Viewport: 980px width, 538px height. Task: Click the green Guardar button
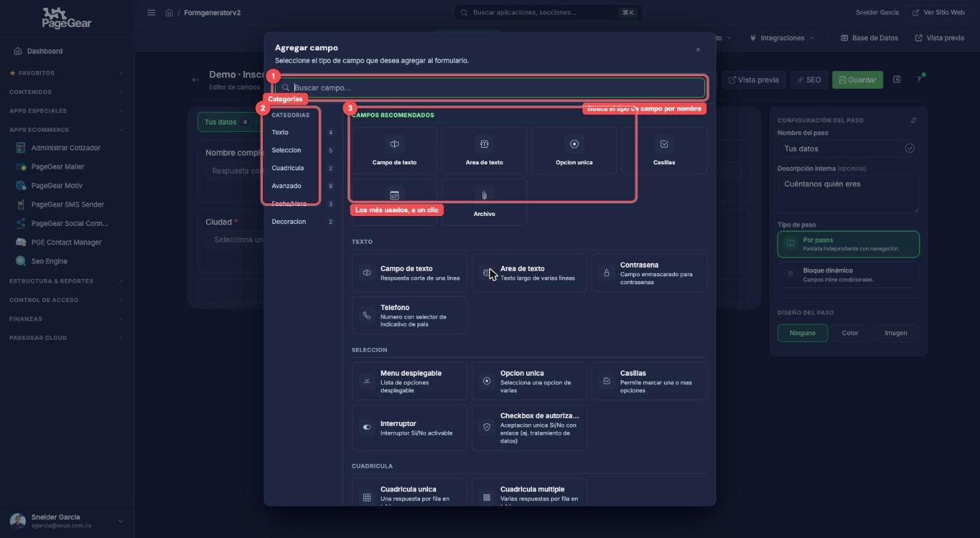(x=857, y=80)
